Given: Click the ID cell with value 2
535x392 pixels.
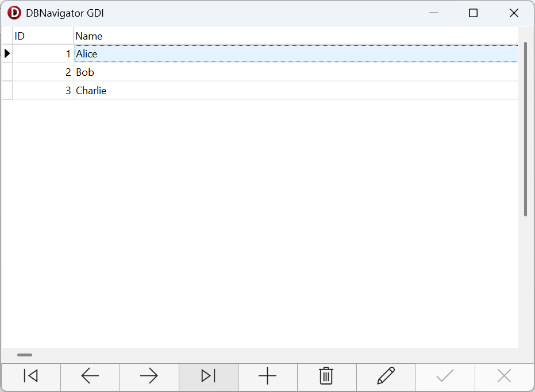Looking at the screenshot, I should [43, 72].
